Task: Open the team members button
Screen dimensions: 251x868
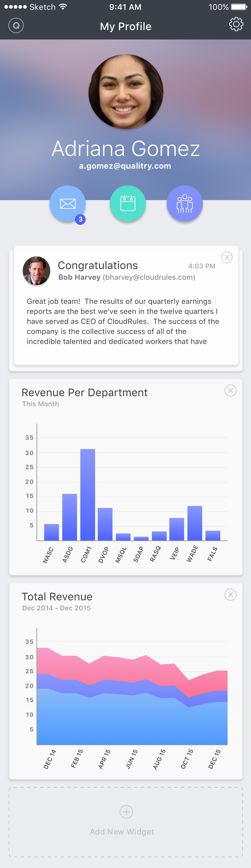Action: 184,203
